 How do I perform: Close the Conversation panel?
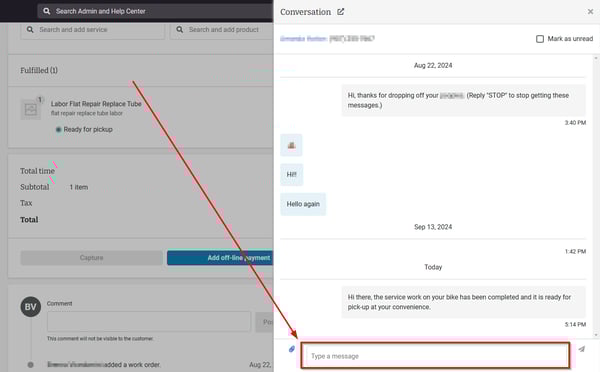(590, 12)
